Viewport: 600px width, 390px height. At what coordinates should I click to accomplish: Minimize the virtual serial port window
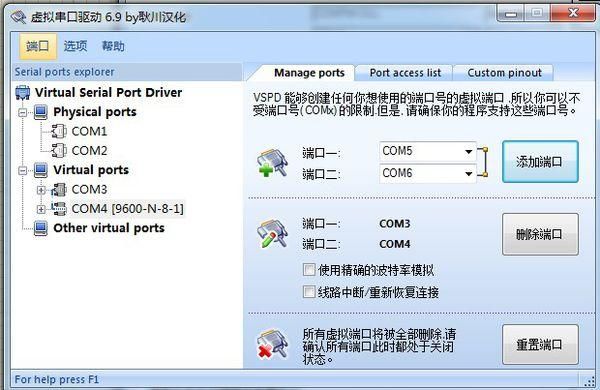pyautogui.click(x=510, y=14)
